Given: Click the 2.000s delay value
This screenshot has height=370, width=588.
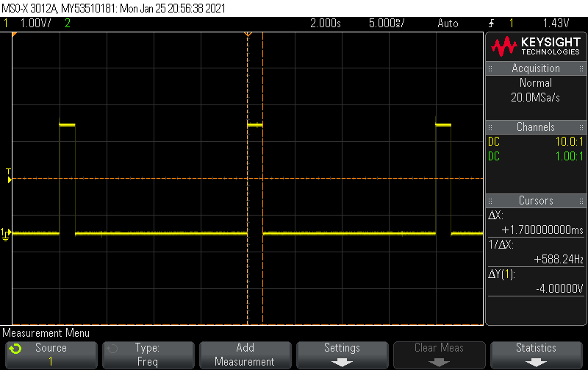Looking at the screenshot, I should (x=326, y=24).
